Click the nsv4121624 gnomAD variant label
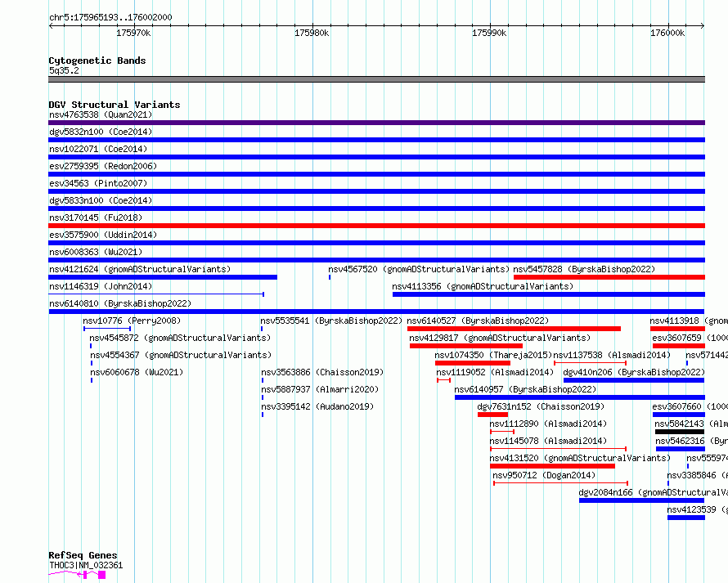The height and width of the screenshot is (583, 728). tap(140, 269)
